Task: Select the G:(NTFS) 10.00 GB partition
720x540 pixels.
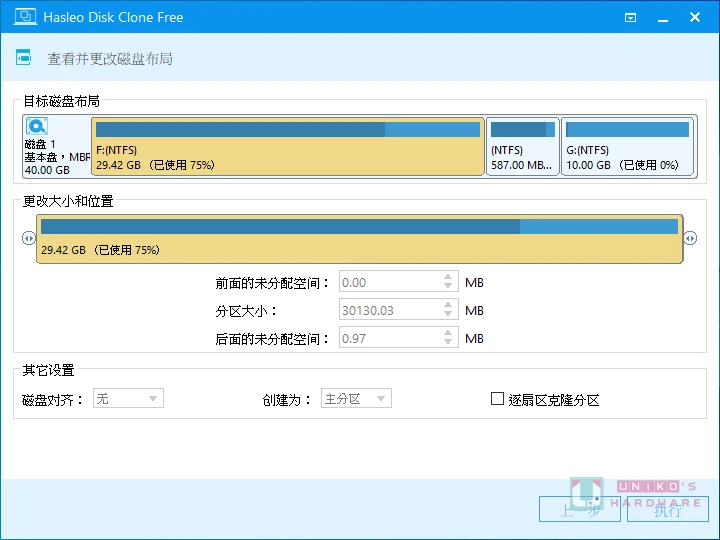Action: click(x=627, y=146)
